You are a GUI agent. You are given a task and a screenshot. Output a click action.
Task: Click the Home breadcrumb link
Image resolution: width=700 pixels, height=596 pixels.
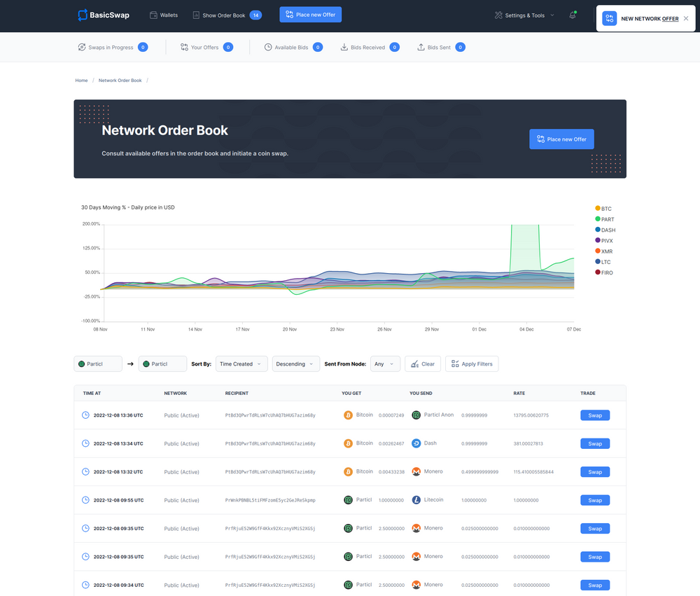click(x=82, y=81)
